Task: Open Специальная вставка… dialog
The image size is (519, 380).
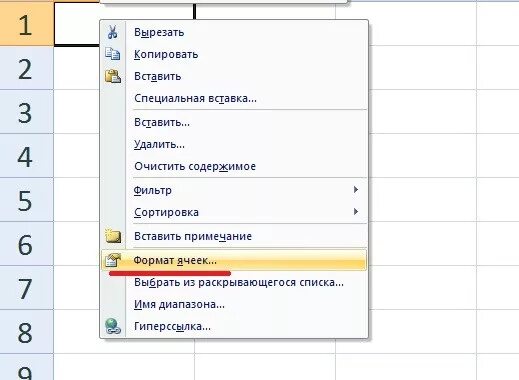Action: [x=234, y=98]
